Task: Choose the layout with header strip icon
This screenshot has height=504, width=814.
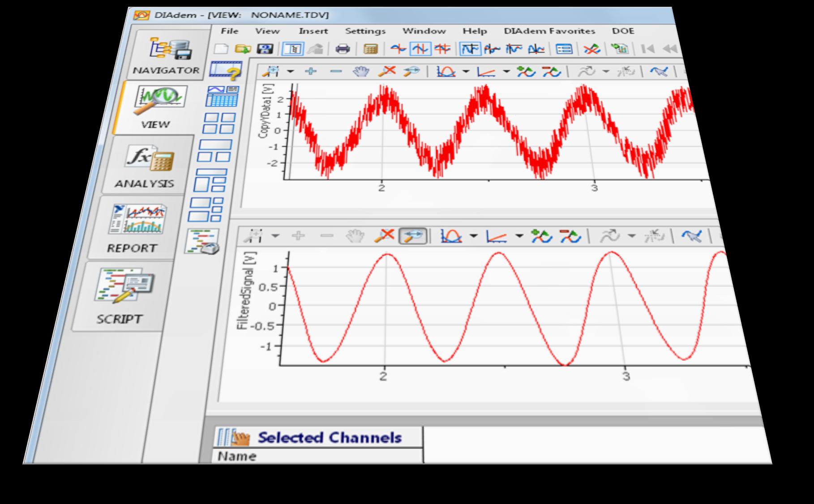Action: 210,179
